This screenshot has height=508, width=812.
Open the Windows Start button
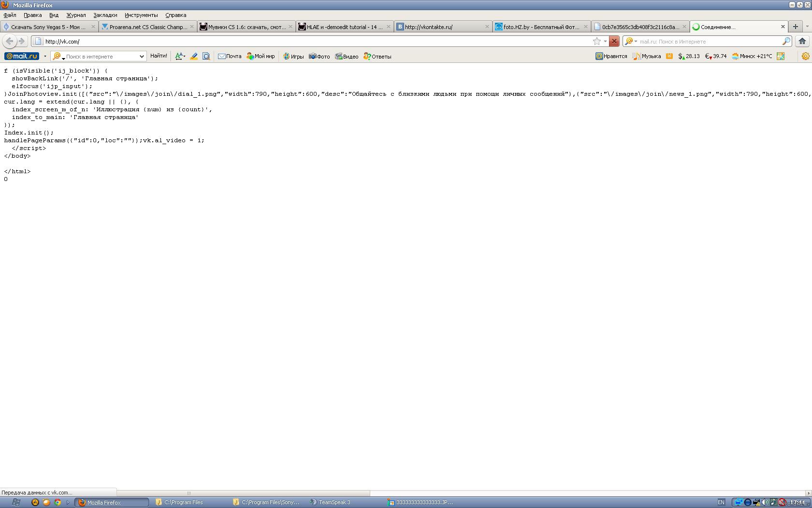click(15, 502)
